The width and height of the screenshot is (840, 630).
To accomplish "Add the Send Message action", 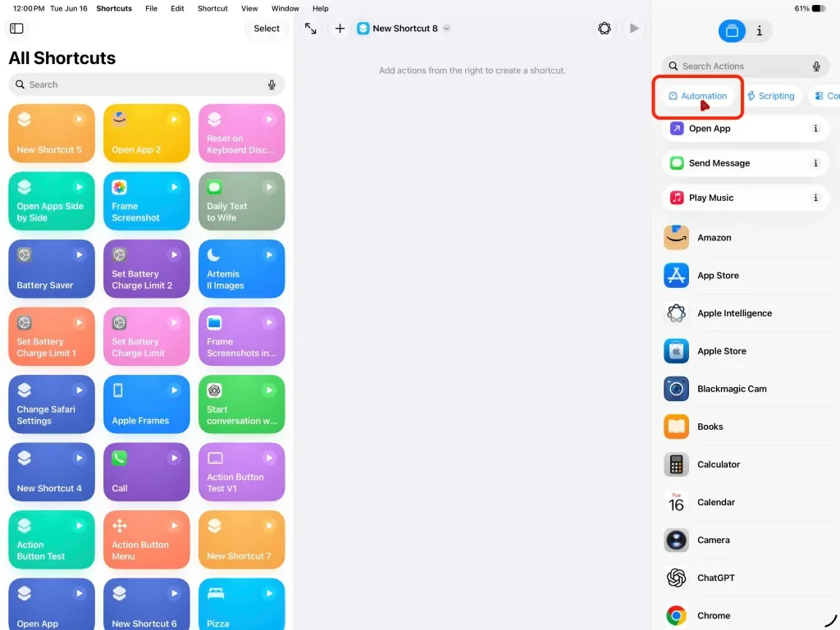I will tap(745, 163).
